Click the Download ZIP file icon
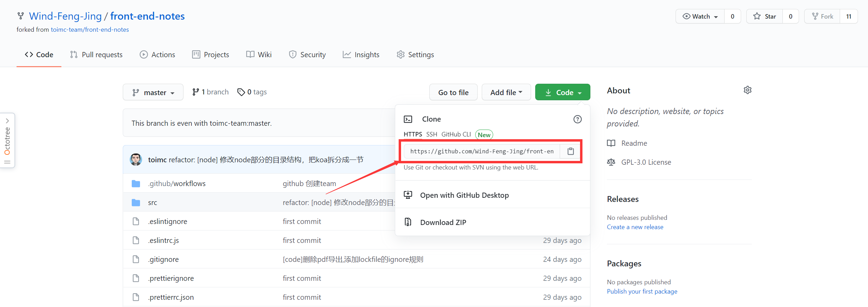868x307 pixels. pyautogui.click(x=408, y=222)
